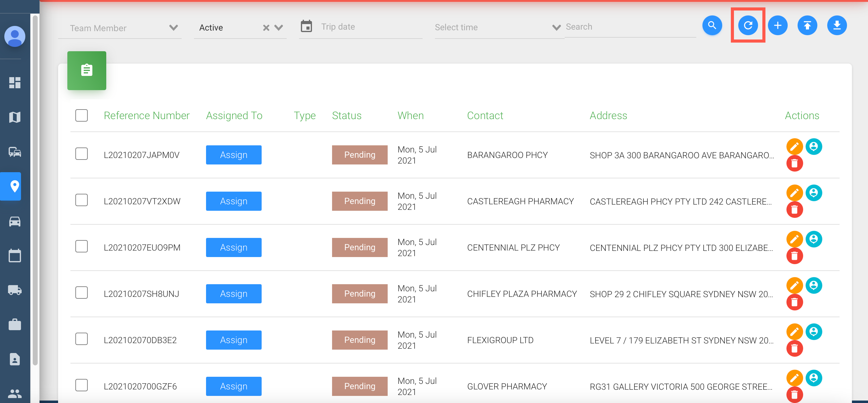Open the calendar icon in the sidebar
Screen dimensions: 868x403
coord(15,256)
